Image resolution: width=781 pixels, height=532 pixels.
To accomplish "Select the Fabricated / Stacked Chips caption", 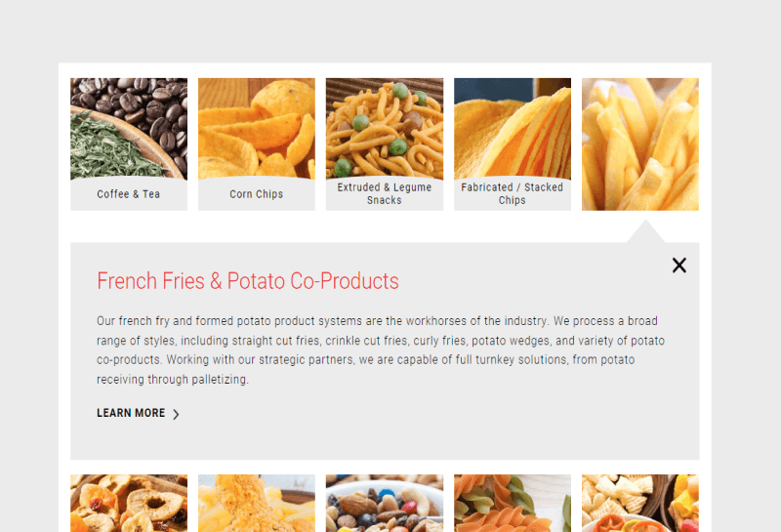I will pos(512,193).
